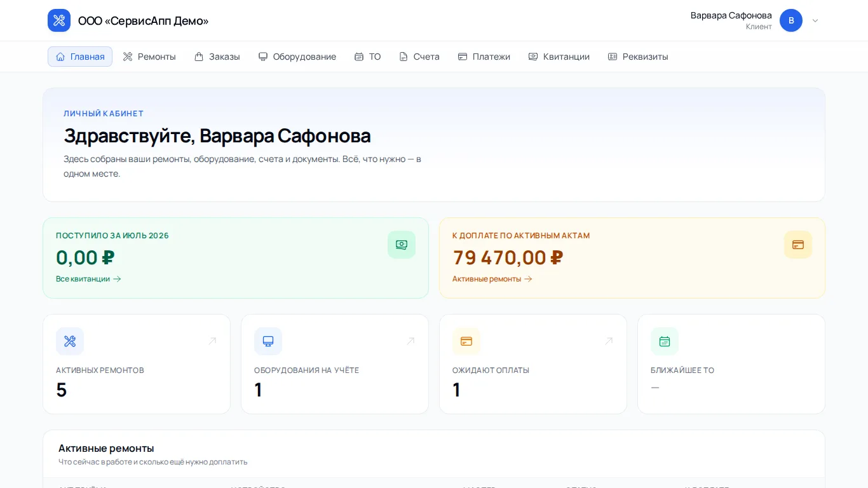Click the home icon in Главная tab

tap(60, 57)
